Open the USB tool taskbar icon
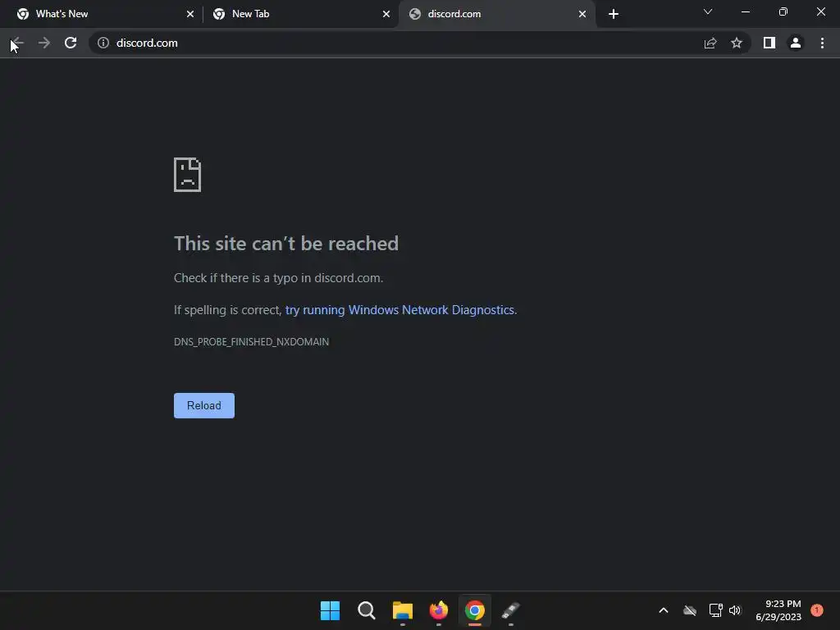The image size is (840, 630). pyautogui.click(x=511, y=610)
